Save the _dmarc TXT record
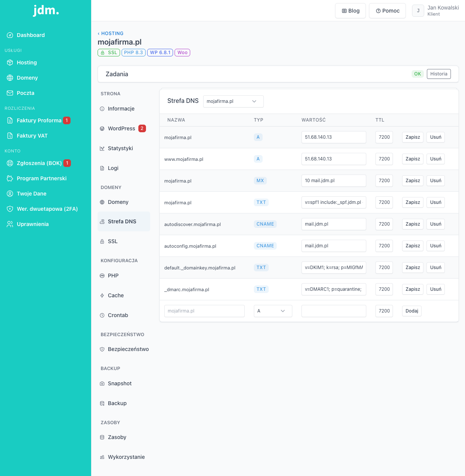Screen dimensions: 465x476 click(x=413, y=289)
